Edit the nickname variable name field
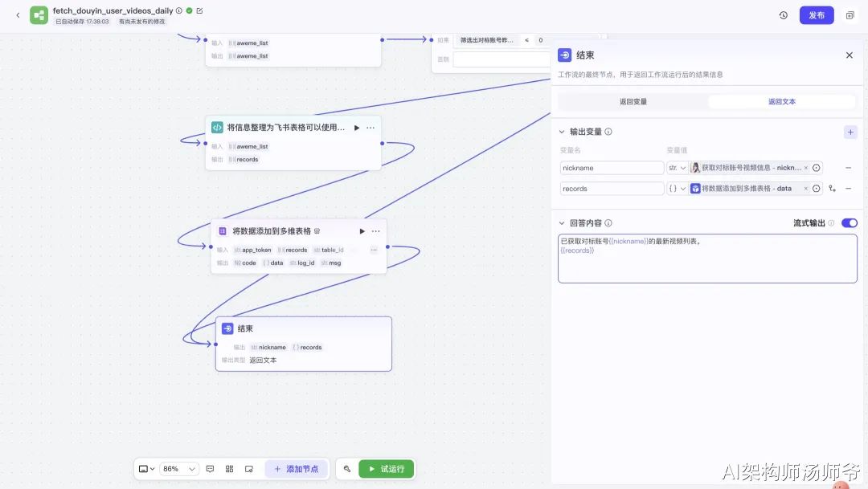Viewport: 868px width, 489px height. (x=612, y=168)
